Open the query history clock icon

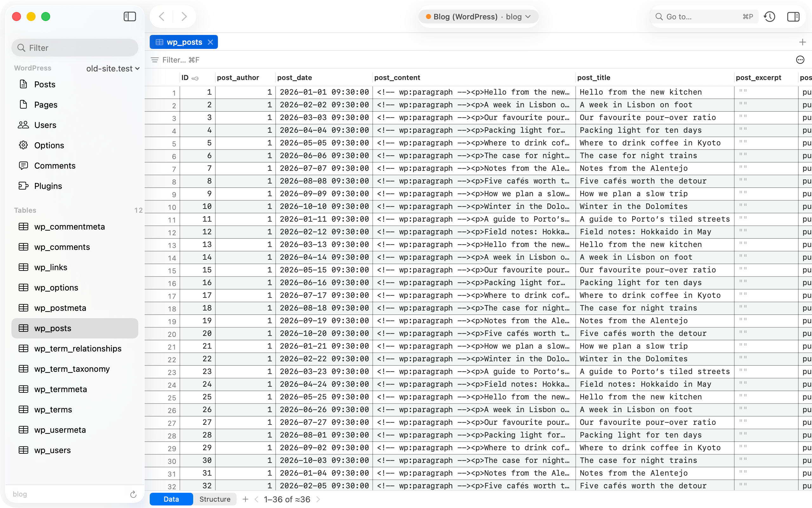coord(769,17)
